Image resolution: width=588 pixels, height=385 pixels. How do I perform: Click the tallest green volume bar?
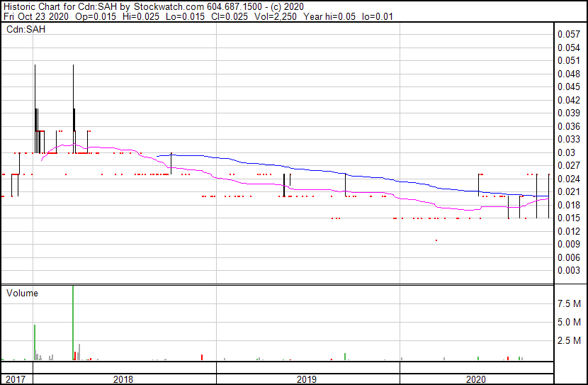pos(73,323)
